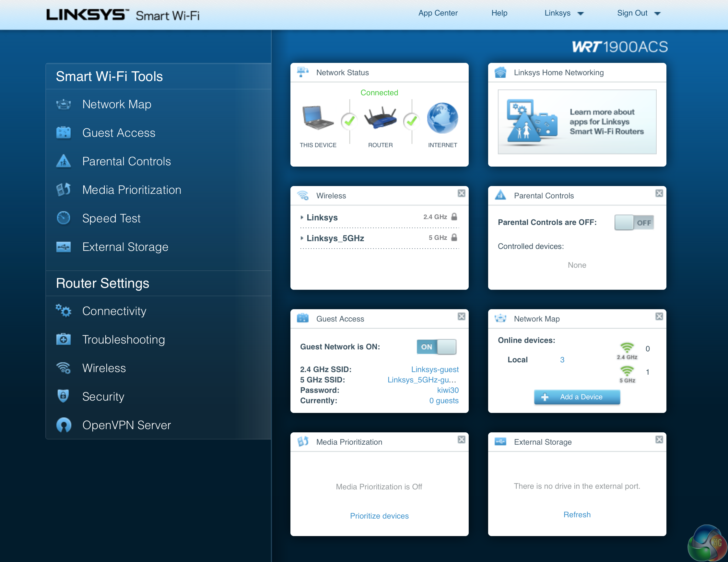
Task: Click the Speed Test clock icon
Action: coord(63,218)
